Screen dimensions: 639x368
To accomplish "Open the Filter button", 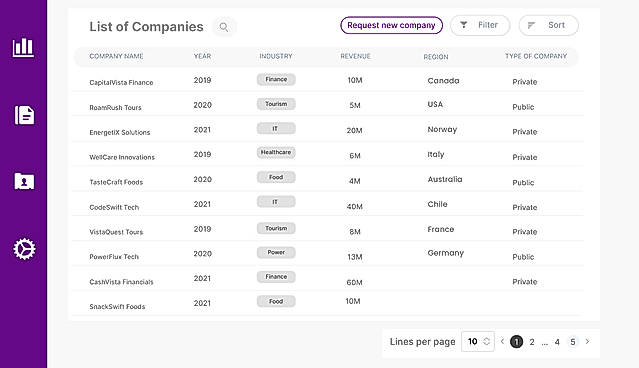I will 480,25.
